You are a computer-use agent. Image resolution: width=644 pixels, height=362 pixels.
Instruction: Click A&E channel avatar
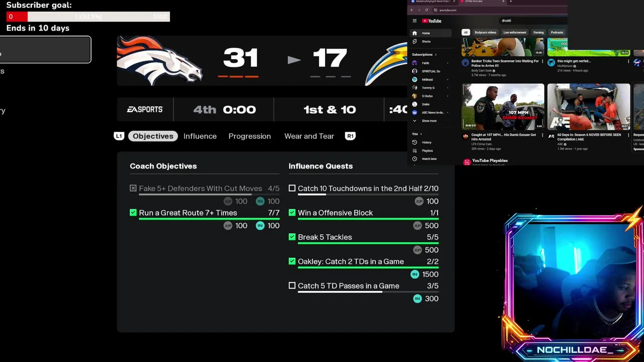click(x=551, y=136)
